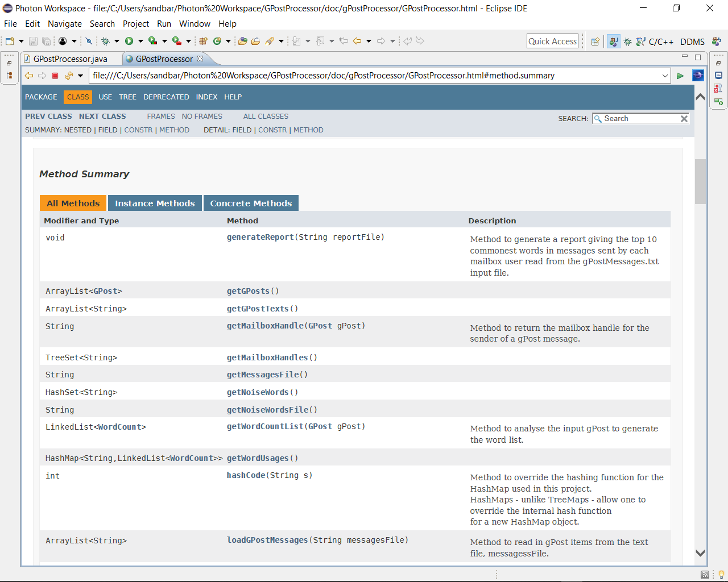The width and height of the screenshot is (728, 582).
Task: Click the PACKAGE link in the javadoc navbar
Action: tap(41, 97)
